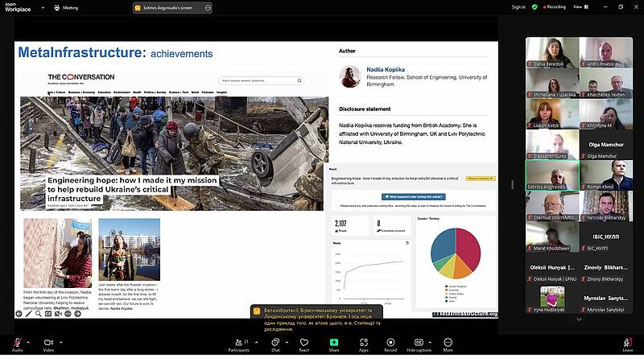644x362 pixels.
Task: Open audio options caret beside Audio
Action: 28,343
